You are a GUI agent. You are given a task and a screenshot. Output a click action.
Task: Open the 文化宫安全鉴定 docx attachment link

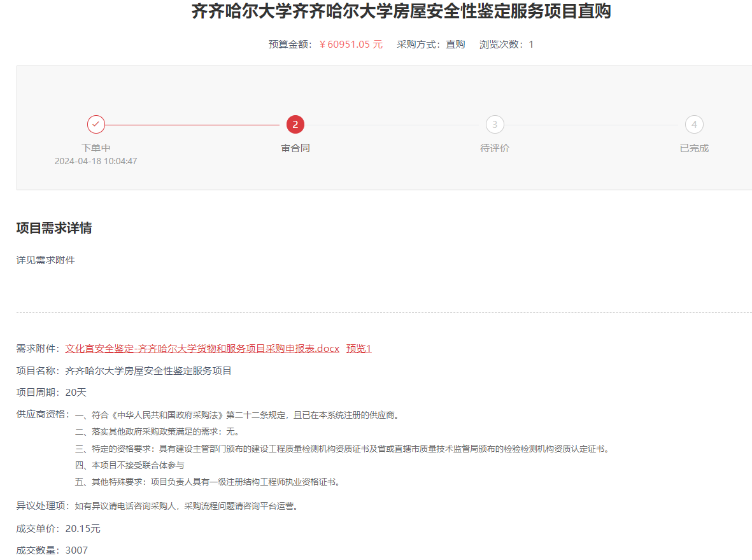(202, 349)
